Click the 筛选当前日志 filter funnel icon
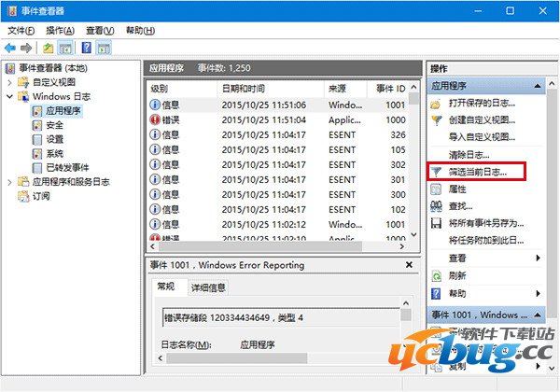 coord(436,172)
